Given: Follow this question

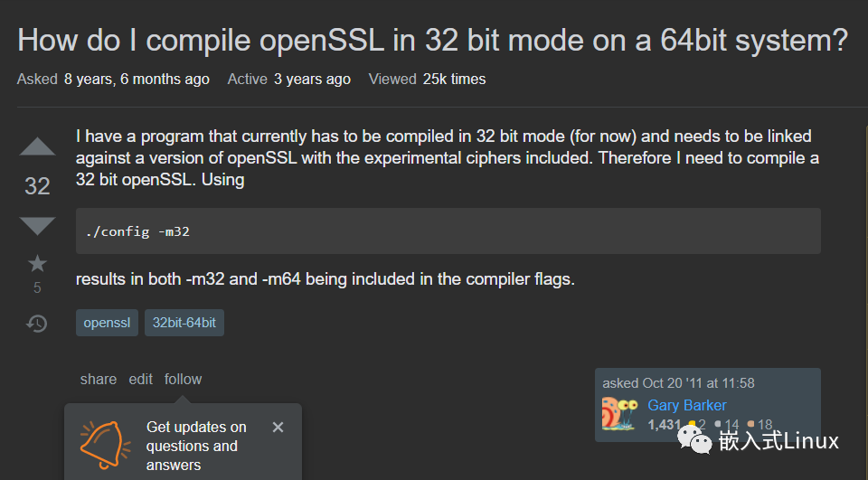Looking at the screenshot, I should [184, 380].
